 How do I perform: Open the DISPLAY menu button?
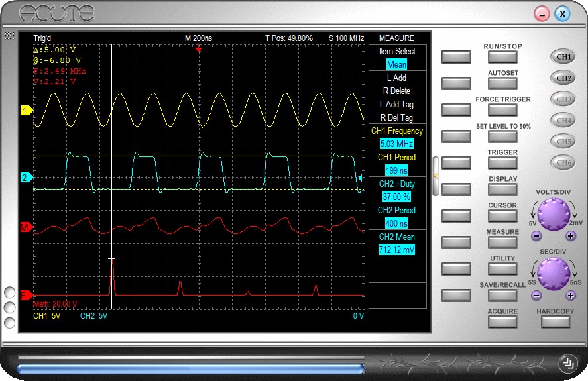point(502,190)
